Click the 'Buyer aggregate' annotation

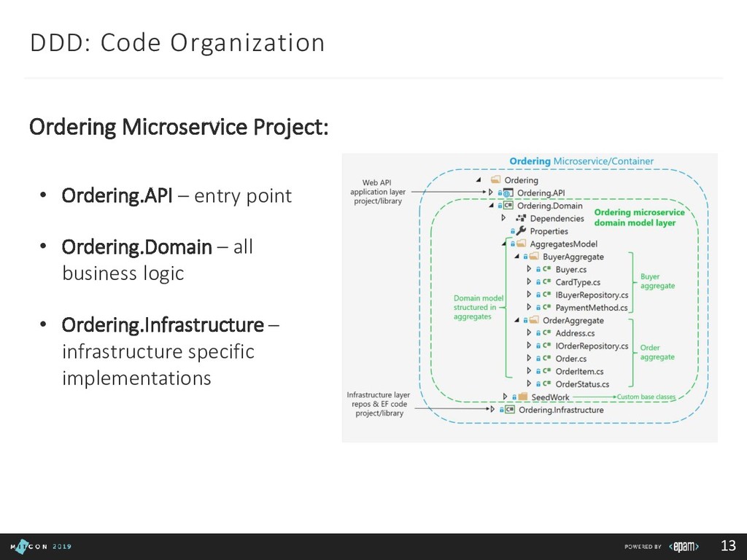tap(657, 281)
